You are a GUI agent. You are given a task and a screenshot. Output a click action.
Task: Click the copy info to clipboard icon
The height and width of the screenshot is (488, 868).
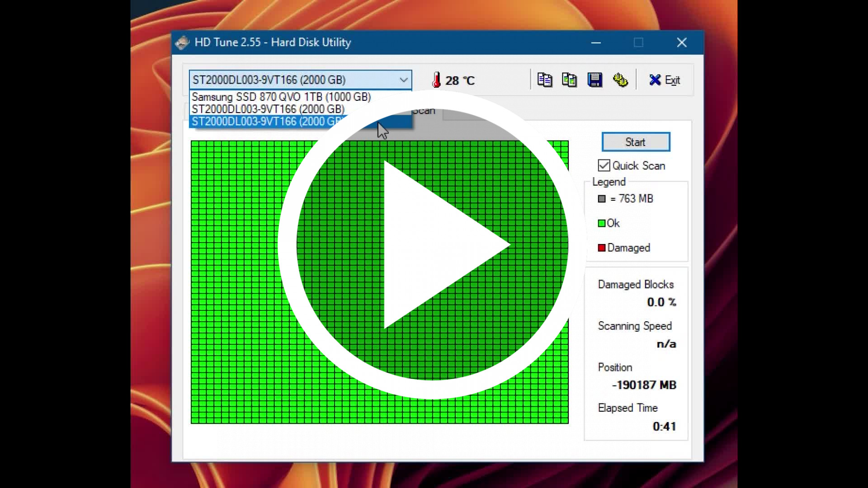click(544, 80)
